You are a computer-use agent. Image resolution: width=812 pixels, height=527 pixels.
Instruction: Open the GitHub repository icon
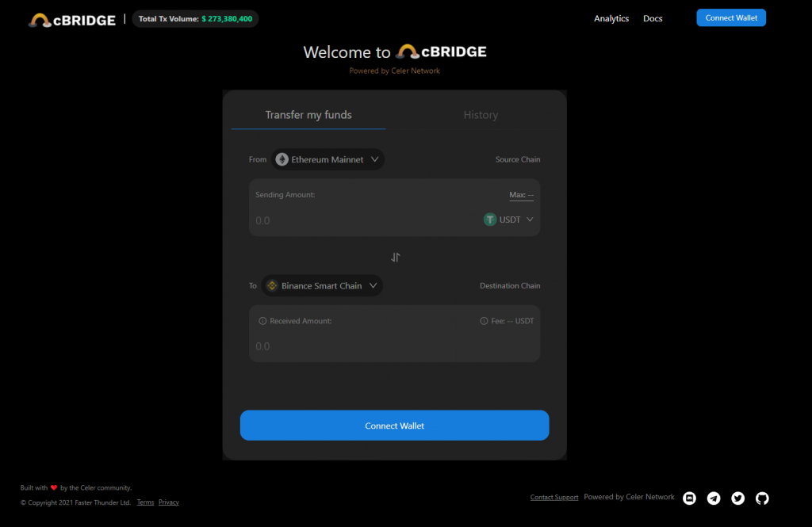pyautogui.click(x=762, y=498)
